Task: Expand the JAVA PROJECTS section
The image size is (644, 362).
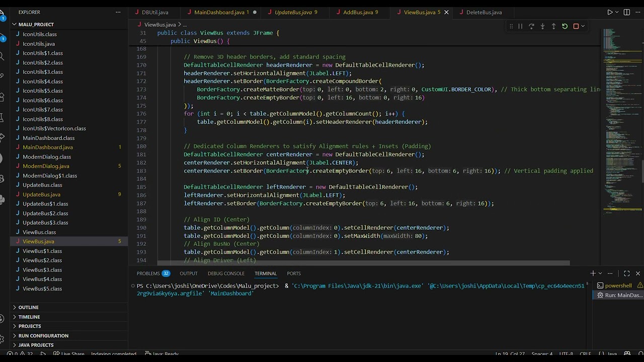Action: pyautogui.click(x=36, y=345)
